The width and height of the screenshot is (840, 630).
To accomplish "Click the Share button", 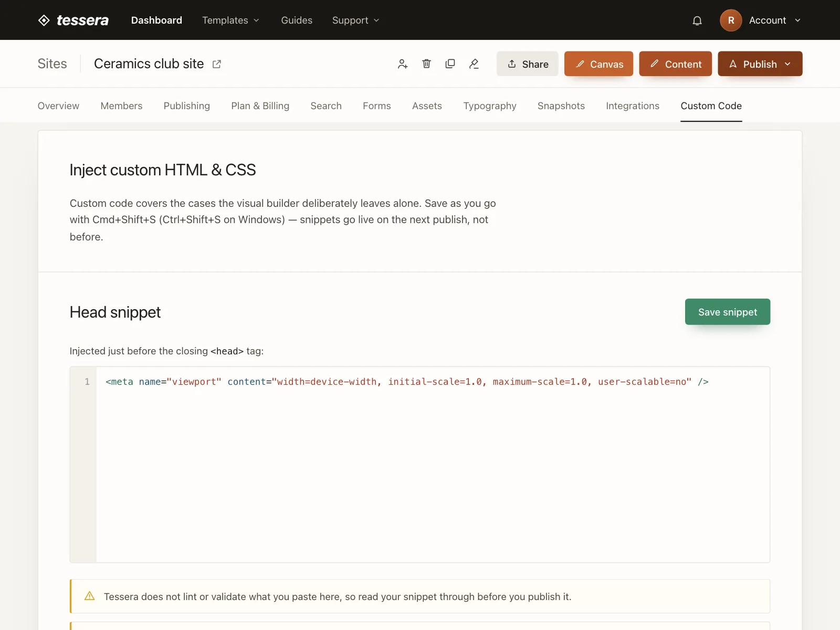I will tap(528, 64).
